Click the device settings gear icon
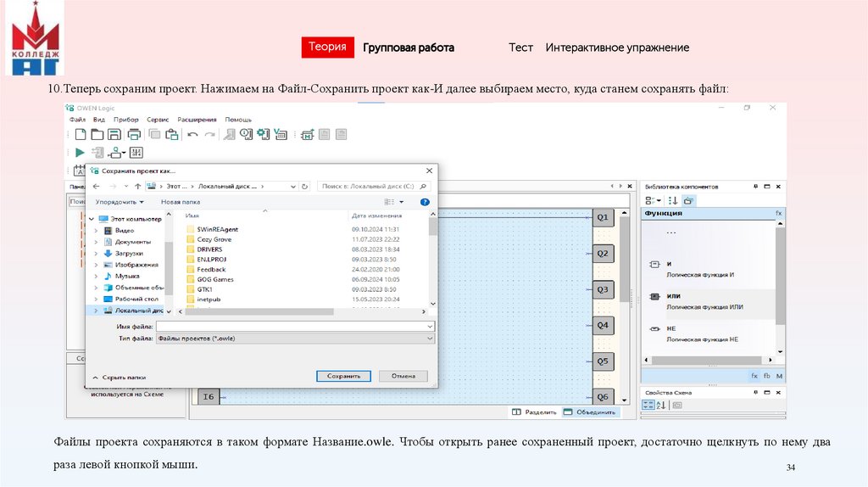 tap(264, 134)
